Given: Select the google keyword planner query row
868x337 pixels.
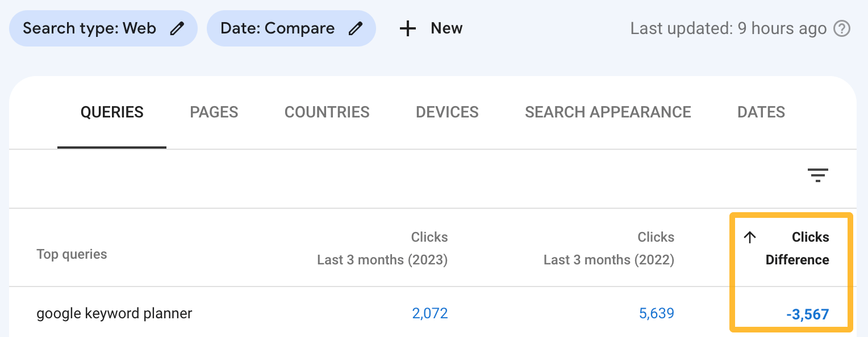Looking at the screenshot, I should point(114,313).
